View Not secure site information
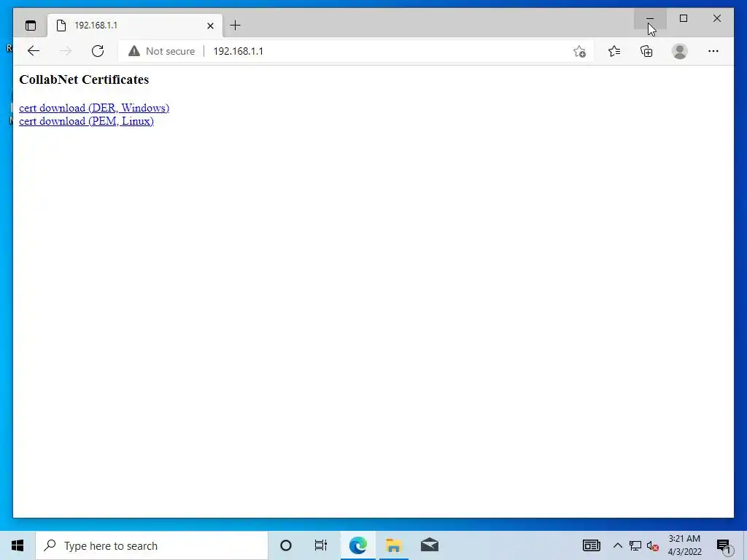 162,51
